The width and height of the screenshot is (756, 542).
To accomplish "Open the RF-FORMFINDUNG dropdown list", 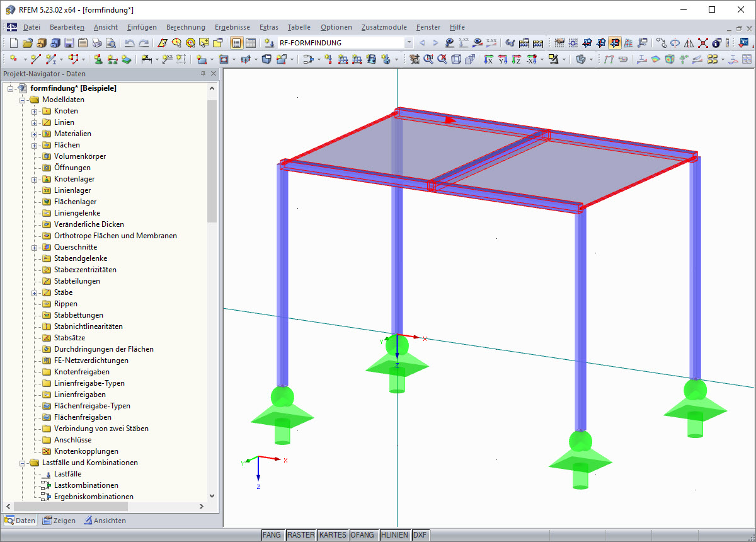I will [409, 43].
